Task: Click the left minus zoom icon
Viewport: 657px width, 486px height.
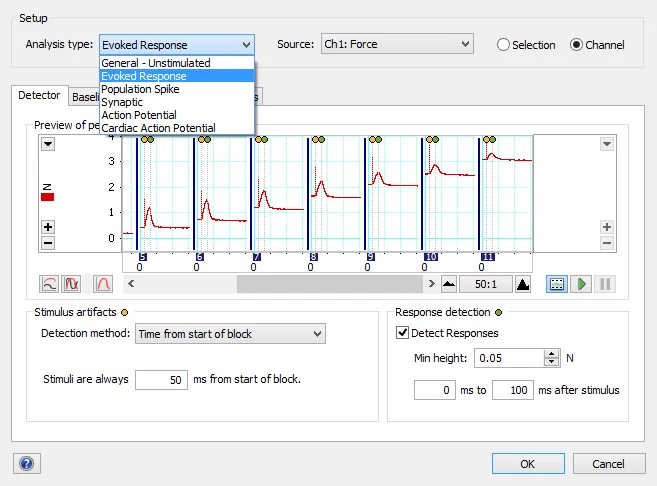Action: coord(48,243)
